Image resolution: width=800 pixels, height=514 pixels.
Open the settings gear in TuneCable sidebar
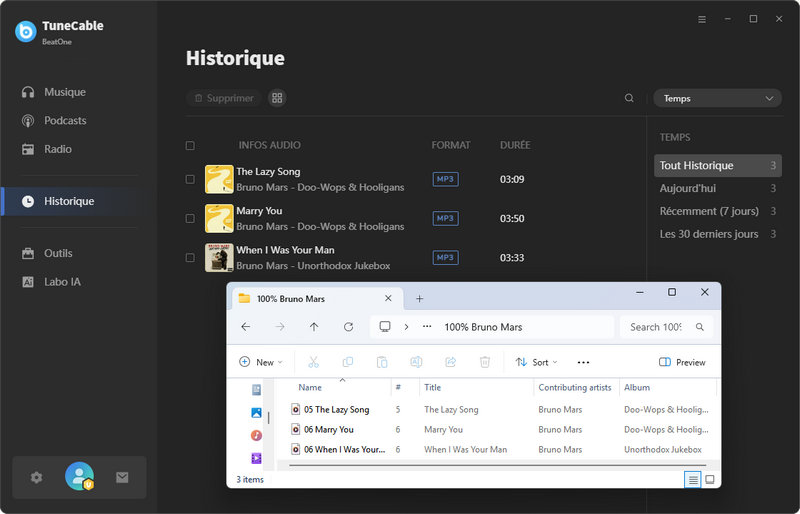coord(37,478)
